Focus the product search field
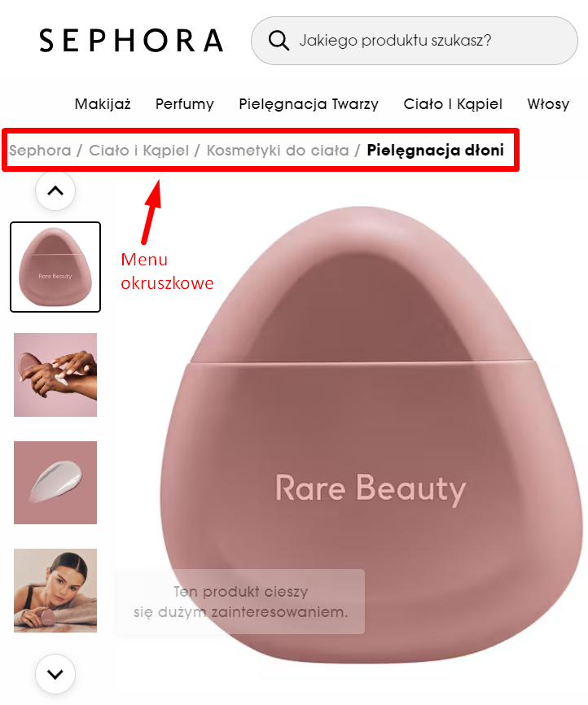 coord(414,41)
